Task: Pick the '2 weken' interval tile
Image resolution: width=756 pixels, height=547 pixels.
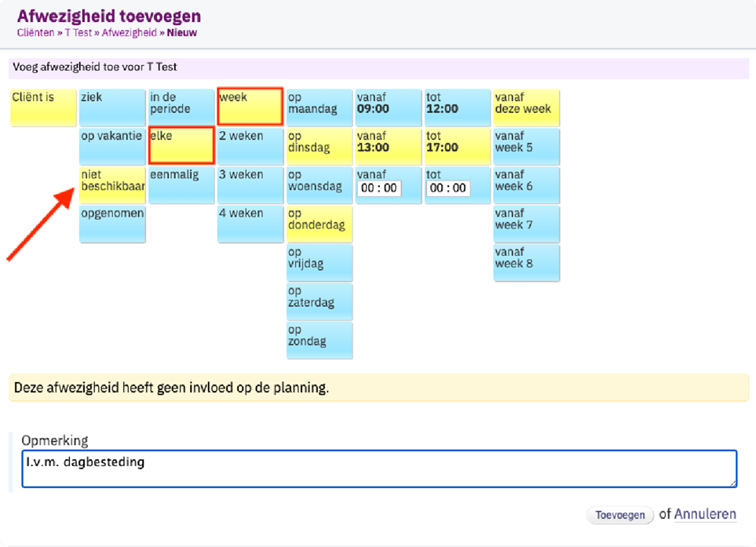Action: tap(250, 147)
